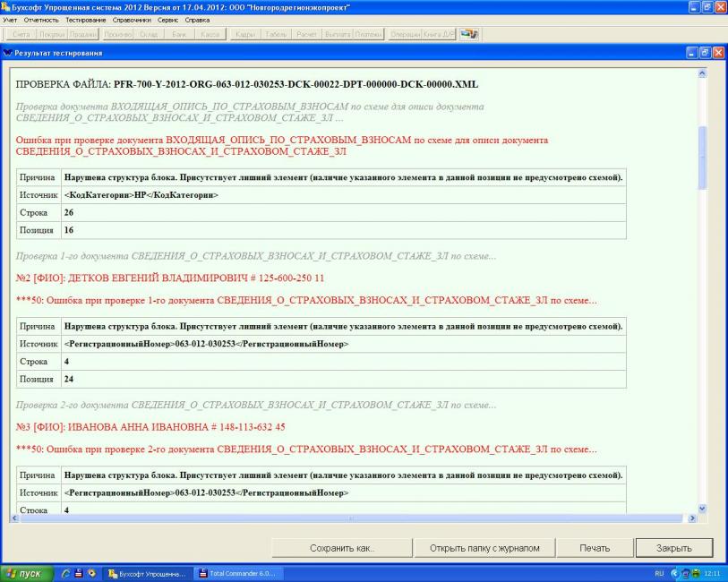
Task: Click the Кадры toolbar button
Action: [x=244, y=34]
